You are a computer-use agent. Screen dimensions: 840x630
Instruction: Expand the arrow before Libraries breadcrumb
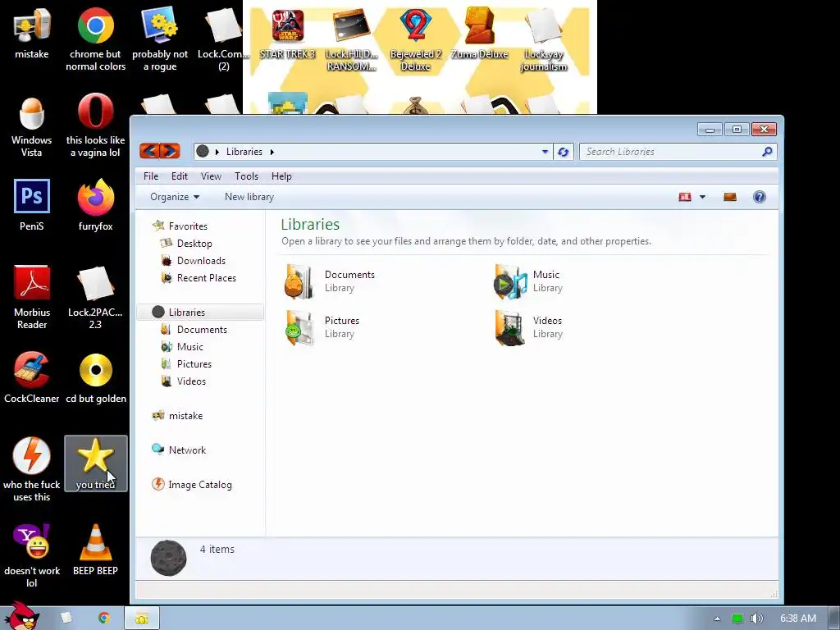click(217, 152)
